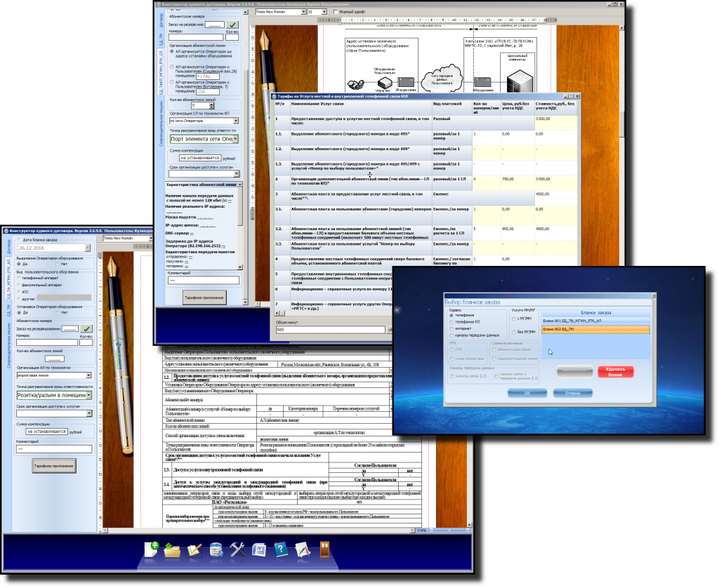The image size is (719, 588).
Task: Select 'ЕД_ТФ_МГМН_РТК_АЛ' tab in bottom-left window
Action: coord(8,279)
